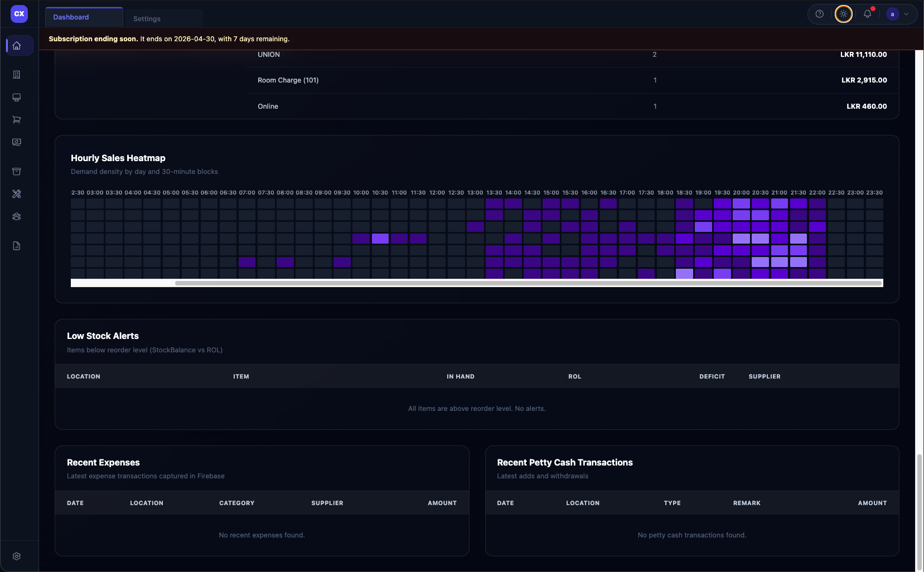Click the "CATEGORY" column header
Screen dimensions: 924x572
(236, 503)
